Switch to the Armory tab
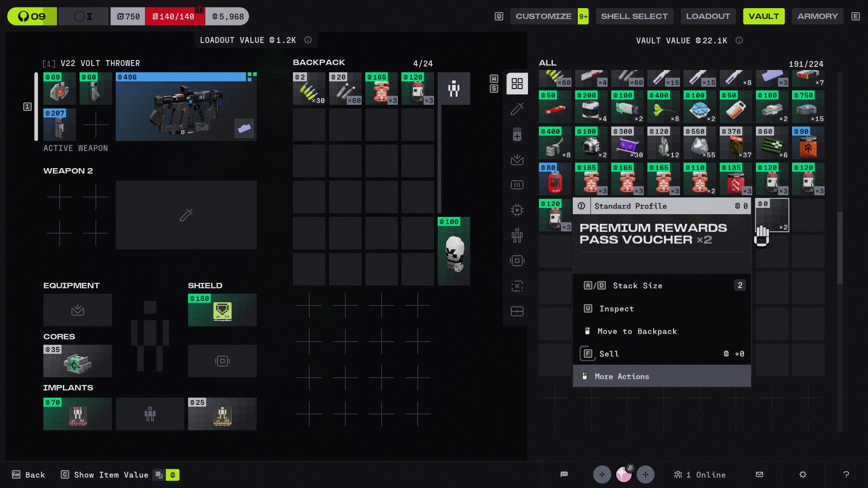Image resolution: width=868 pixels, height=488 pixels. (817, 16)
